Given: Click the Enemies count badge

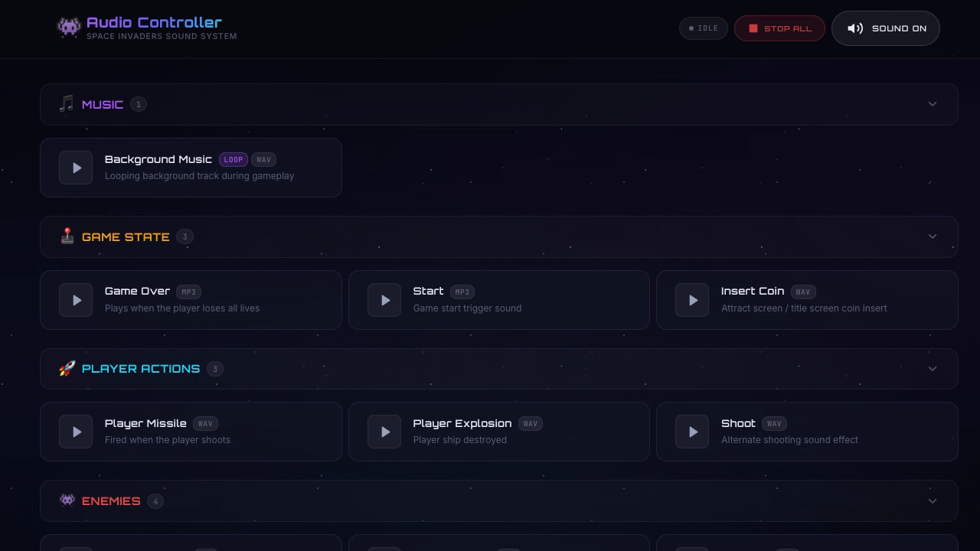Looking at the screenshot, I should 155,501.
